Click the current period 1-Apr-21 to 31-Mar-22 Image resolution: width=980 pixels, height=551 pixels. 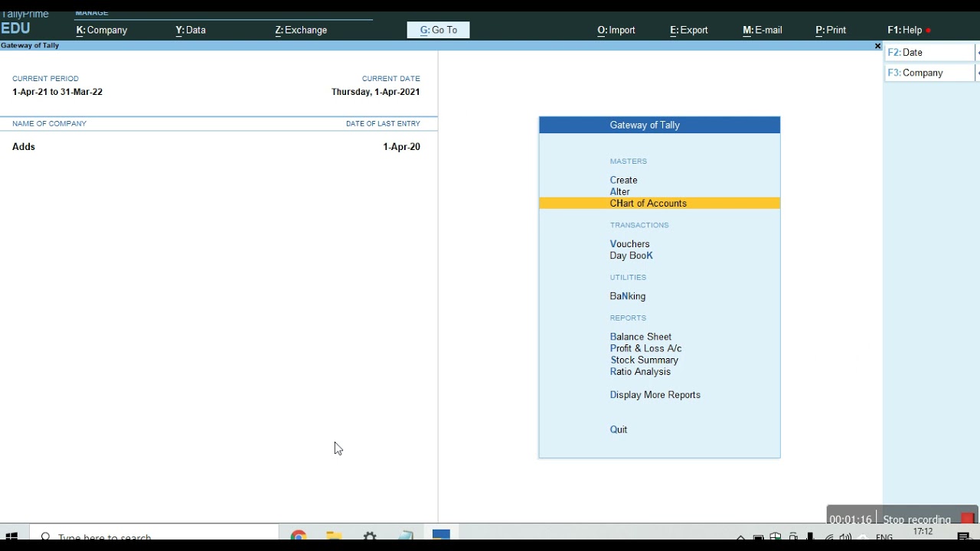coord(57,92)
